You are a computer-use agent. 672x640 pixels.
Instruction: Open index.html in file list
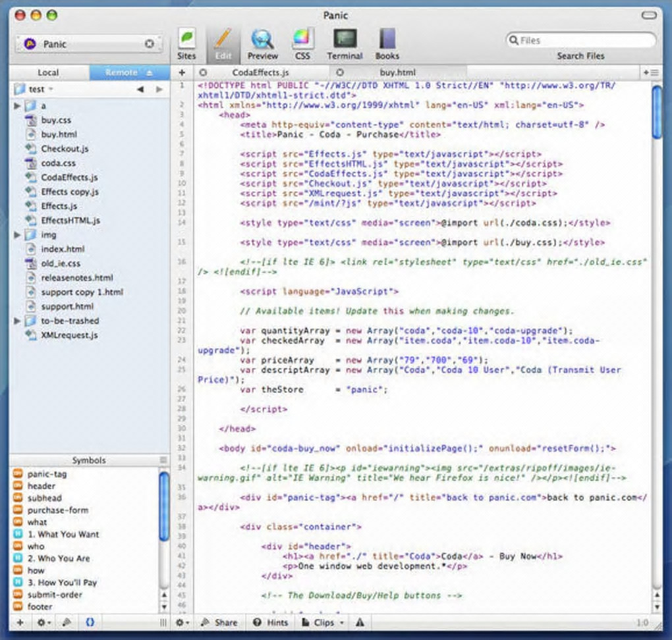click(63, 250)
